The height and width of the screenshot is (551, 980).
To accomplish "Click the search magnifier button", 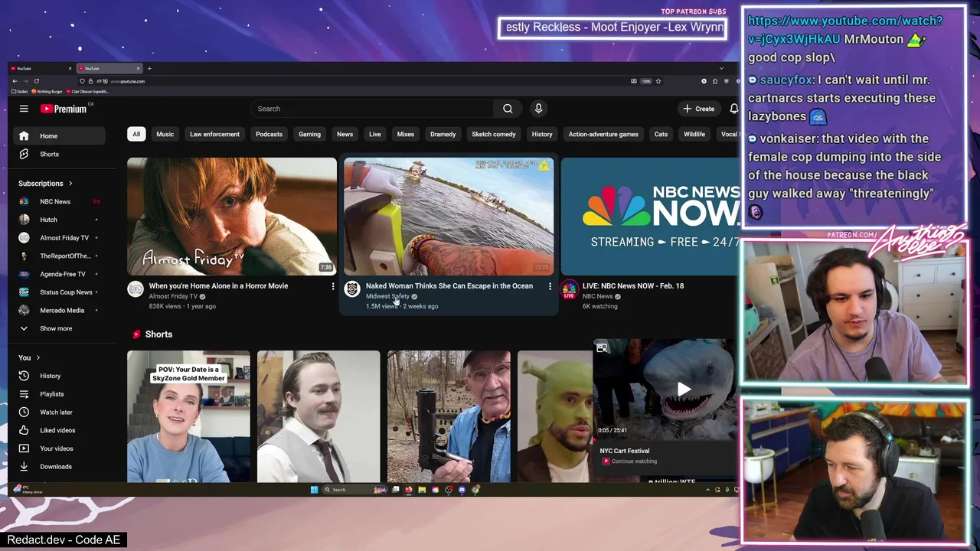I will click(508, 109).
